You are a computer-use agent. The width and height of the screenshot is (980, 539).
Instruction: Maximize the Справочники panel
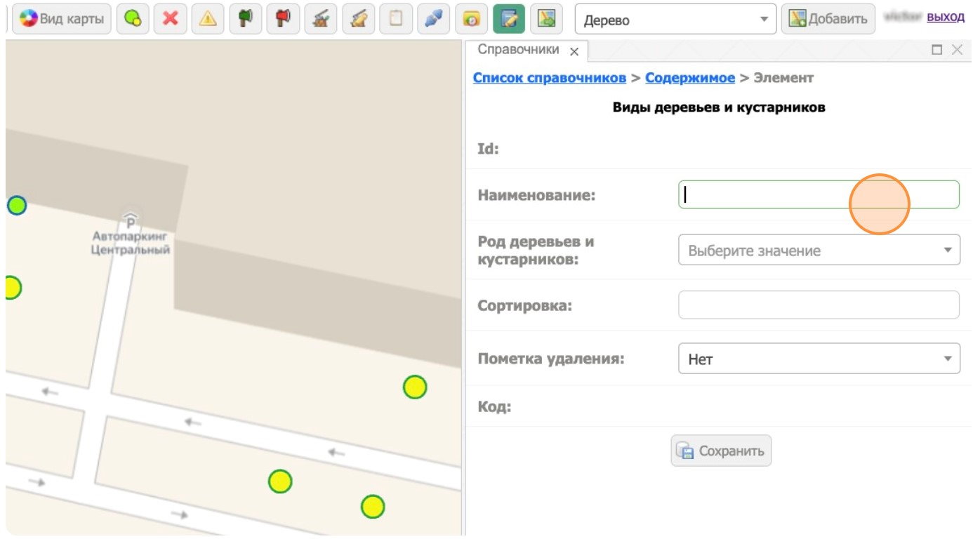[936, 50]
